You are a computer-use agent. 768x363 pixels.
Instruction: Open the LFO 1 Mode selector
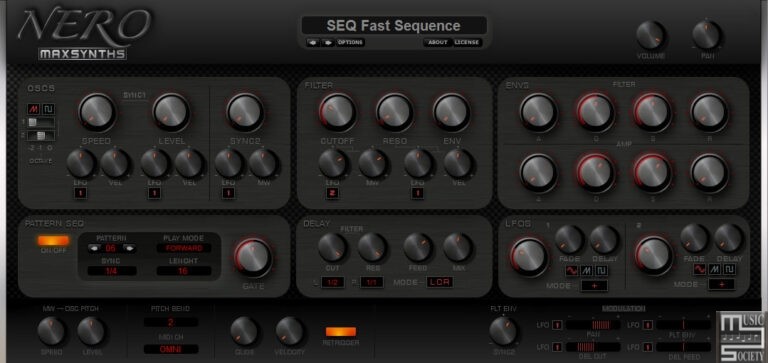594,286
